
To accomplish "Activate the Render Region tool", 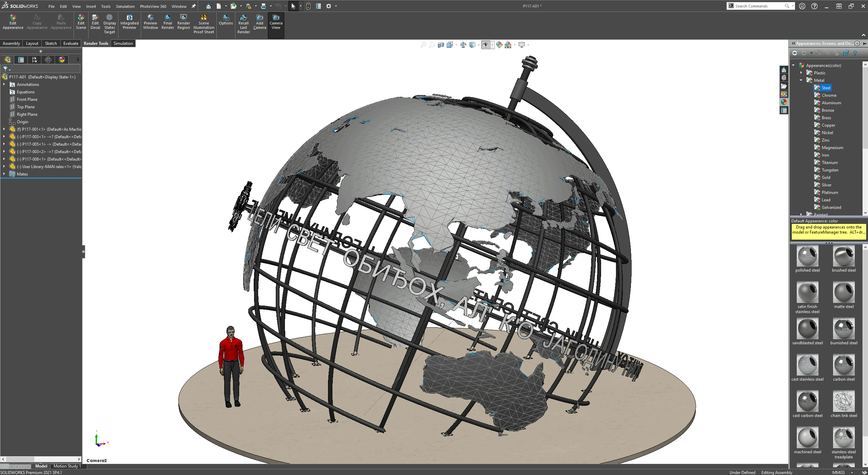I will [184, 22].
